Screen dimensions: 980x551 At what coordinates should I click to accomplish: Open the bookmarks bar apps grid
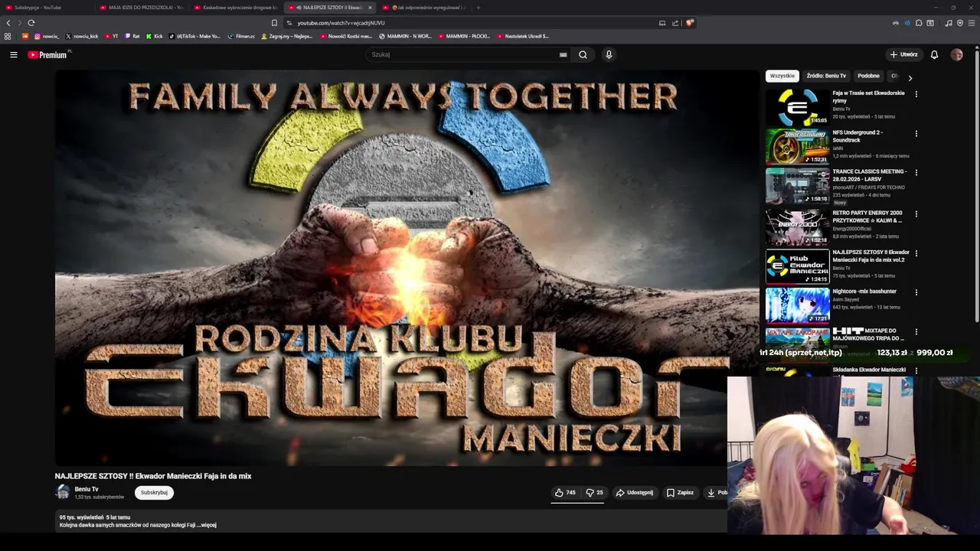[x=8, y=36]
